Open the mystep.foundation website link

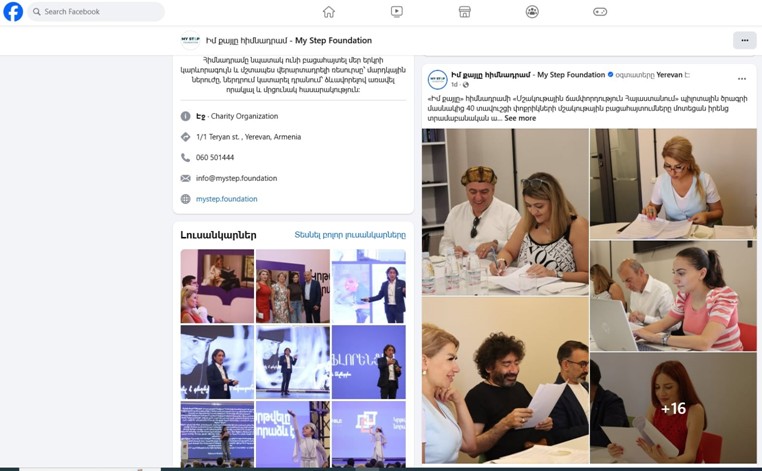pos(226,199)
